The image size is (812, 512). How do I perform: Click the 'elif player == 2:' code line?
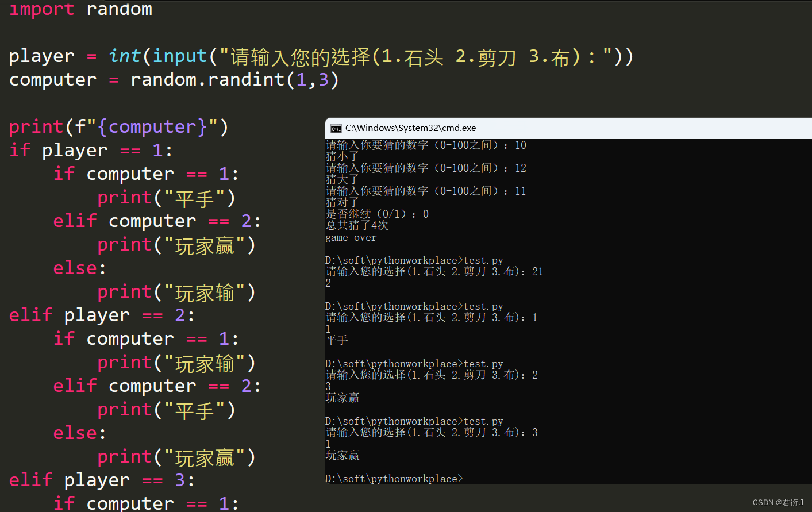[x=102, y=315]
